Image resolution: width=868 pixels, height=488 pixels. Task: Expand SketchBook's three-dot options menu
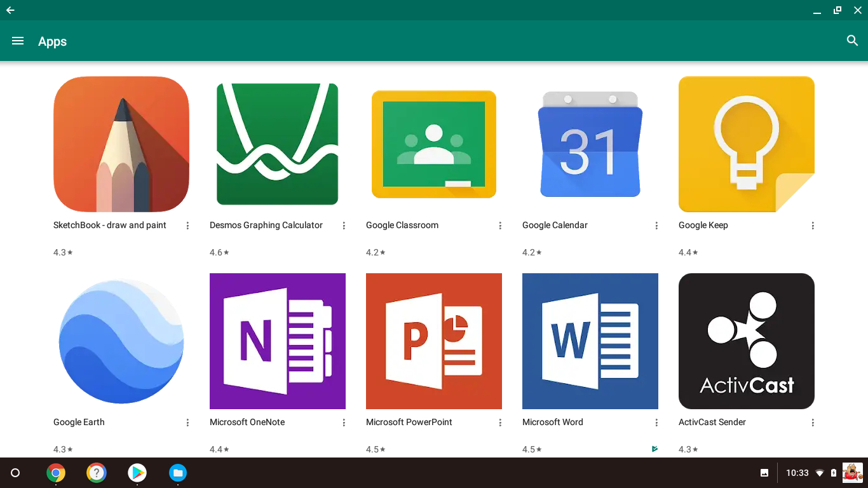(x=187, y=226)
